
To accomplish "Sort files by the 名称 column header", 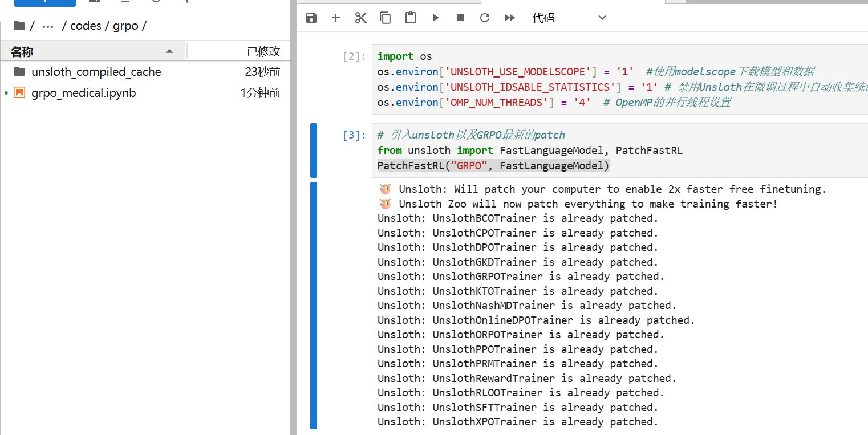I will click(x=93, y=51).
